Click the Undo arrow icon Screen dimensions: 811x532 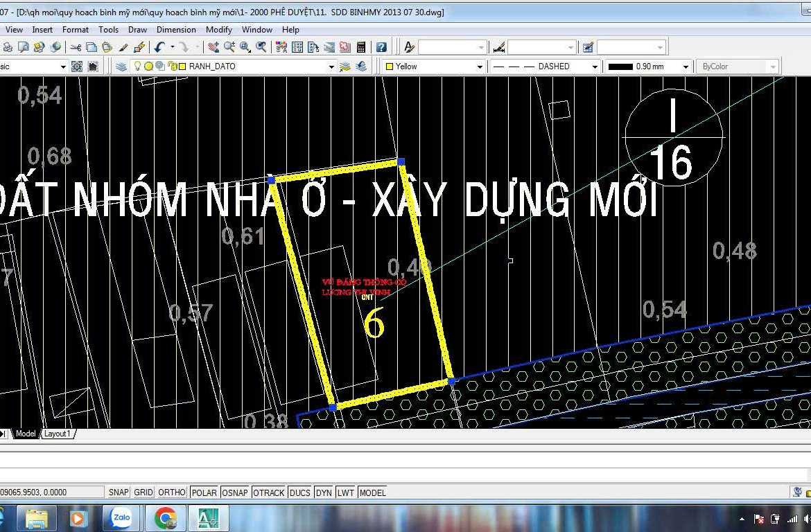159,47
